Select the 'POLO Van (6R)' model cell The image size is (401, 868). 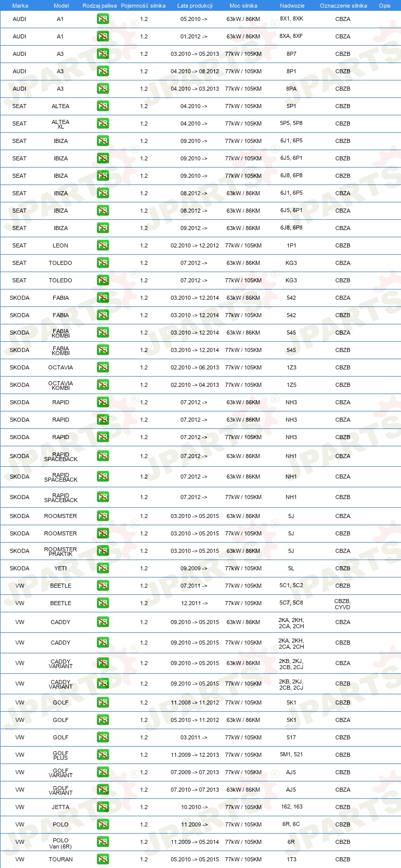tap(61, 843)
